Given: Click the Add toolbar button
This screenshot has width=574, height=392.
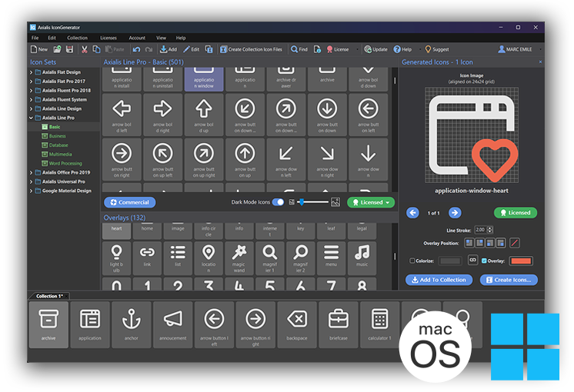Looking at the screenshot, I should 169,49.
